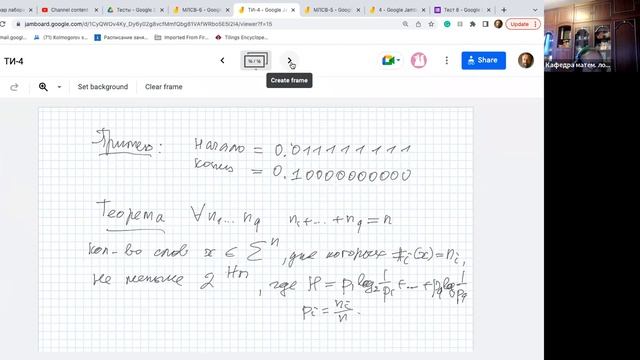The image size is (640, 360).
Task: Click Clear frame
Action: [164, 87]
